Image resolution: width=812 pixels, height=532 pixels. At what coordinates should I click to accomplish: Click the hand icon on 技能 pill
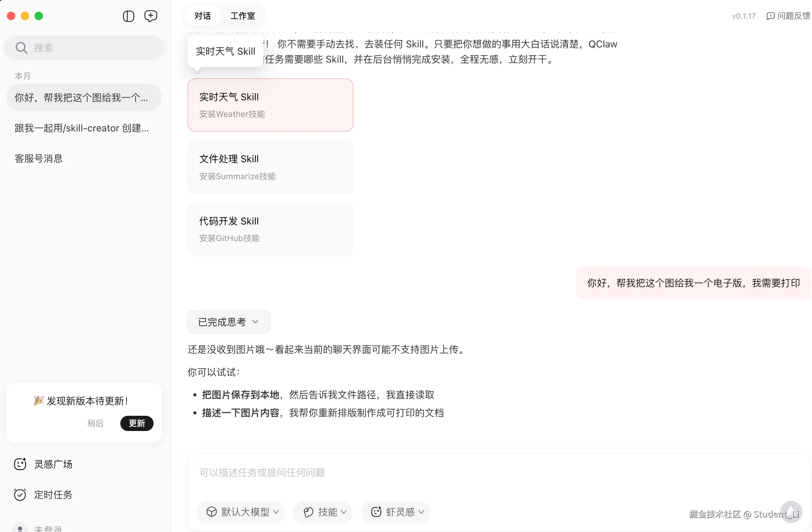coord(309,512)
